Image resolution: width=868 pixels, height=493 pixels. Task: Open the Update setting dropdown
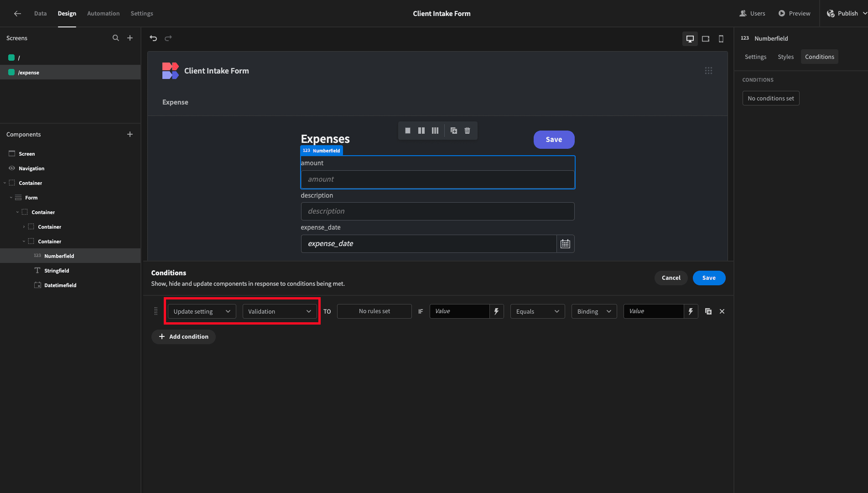point(202,311)
